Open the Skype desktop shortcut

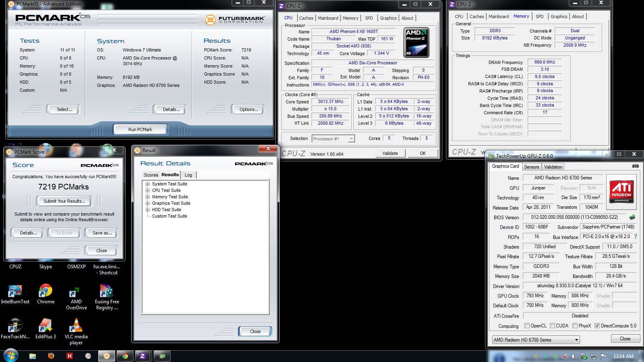coord(45,267)
